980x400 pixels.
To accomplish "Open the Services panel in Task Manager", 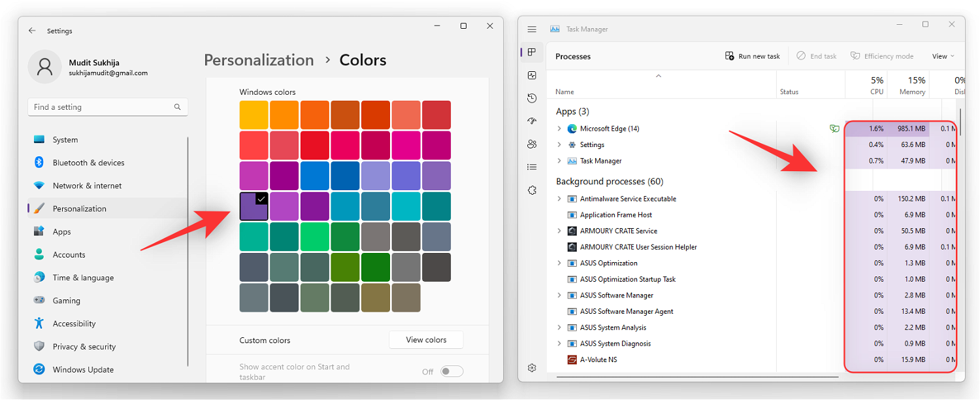I will click(531, 190).
